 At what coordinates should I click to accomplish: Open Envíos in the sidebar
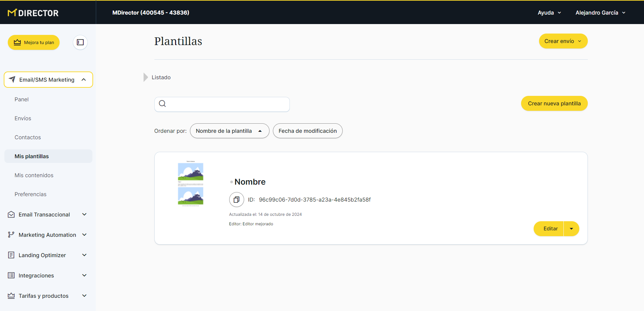[23, 118]
